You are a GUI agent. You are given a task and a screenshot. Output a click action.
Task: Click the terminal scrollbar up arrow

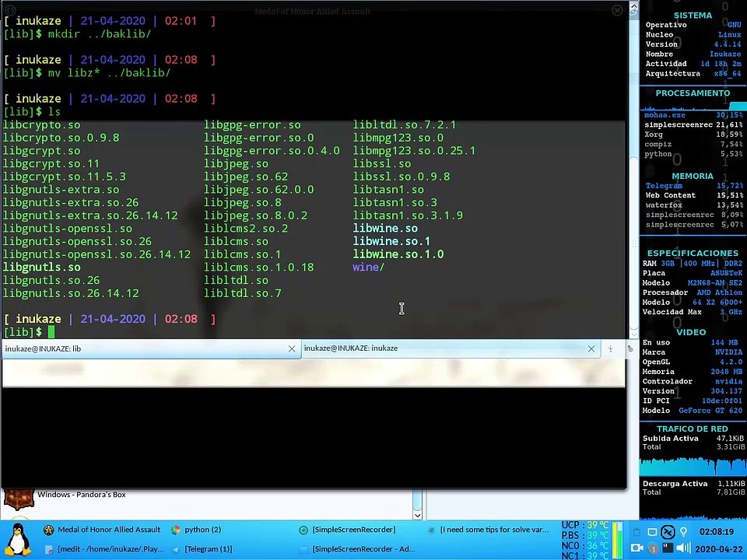click(633, 7)
